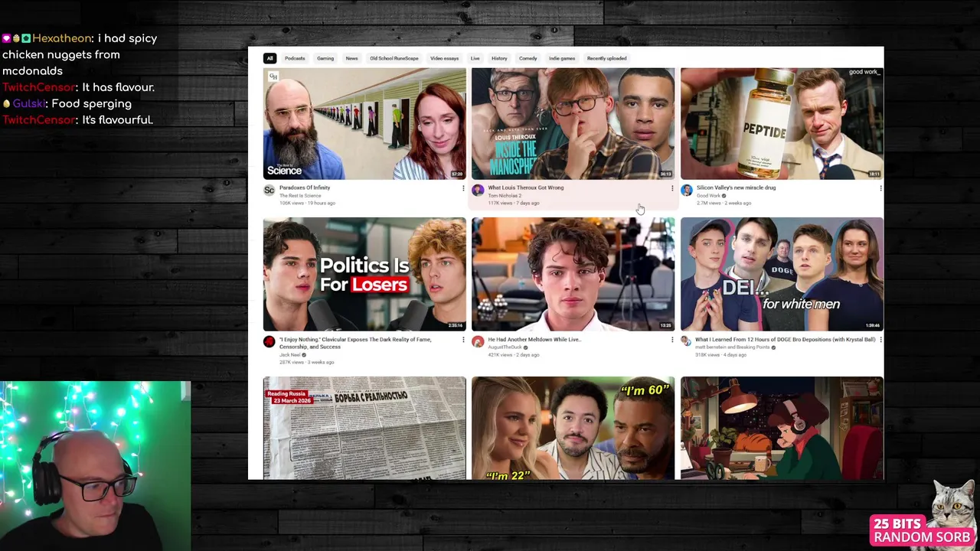Visit AugustTheDuck channel name link
The height and width of the screenshot is (551, 980).
505,347
